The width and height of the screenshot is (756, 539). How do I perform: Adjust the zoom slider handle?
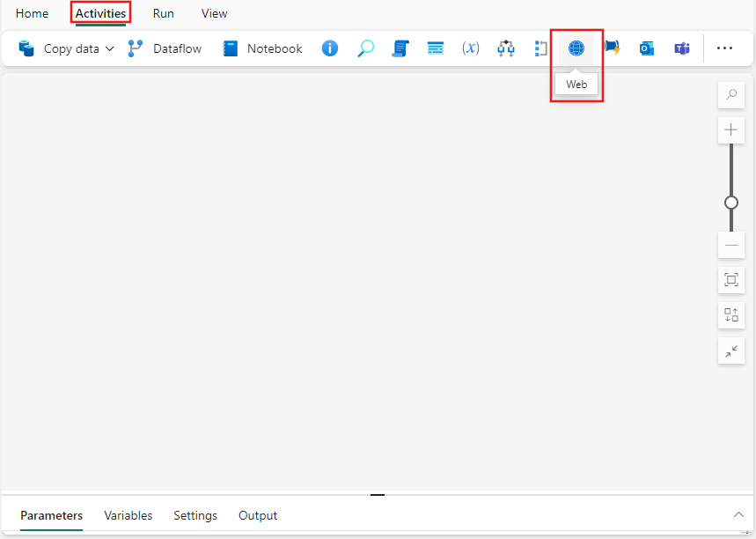(730, 203)
